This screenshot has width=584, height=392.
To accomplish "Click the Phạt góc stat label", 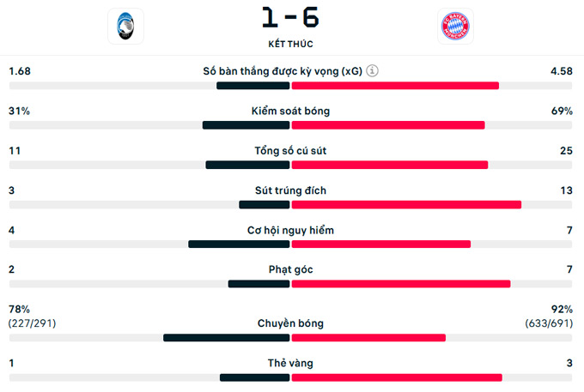I will point(290,269).
